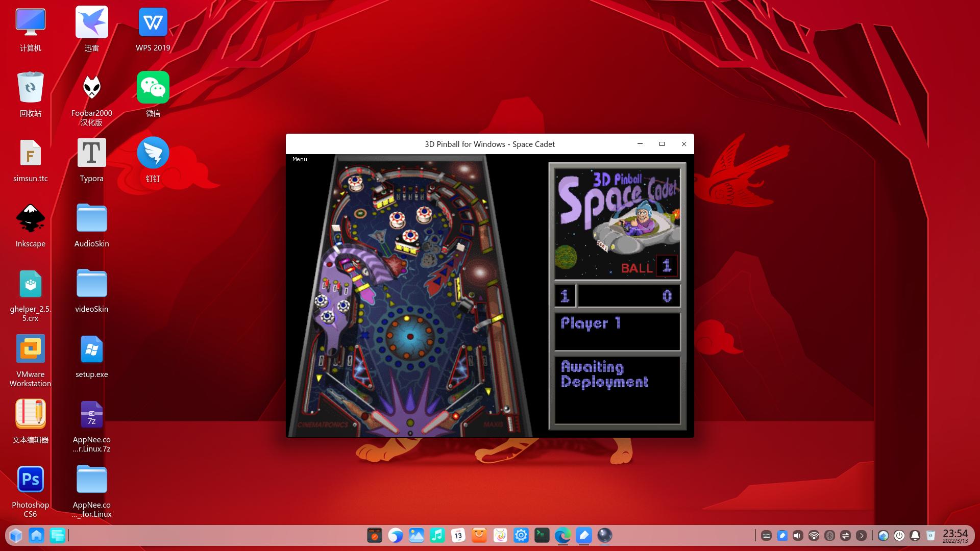Toggle Wi-Fi from the system tray
980x551 pixels.
(x=814, y=535)
